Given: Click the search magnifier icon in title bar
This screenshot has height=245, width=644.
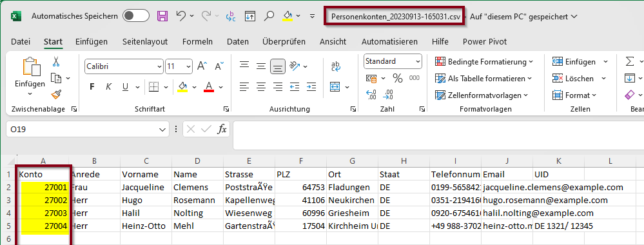Looking at the screenshot, I should tap(269, 15).
